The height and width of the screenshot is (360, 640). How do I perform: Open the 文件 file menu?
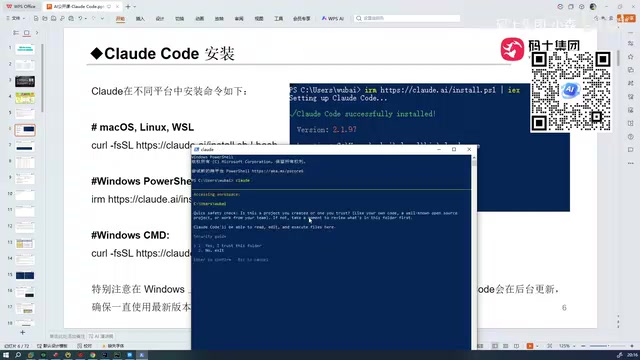click(x=16, y=18)
